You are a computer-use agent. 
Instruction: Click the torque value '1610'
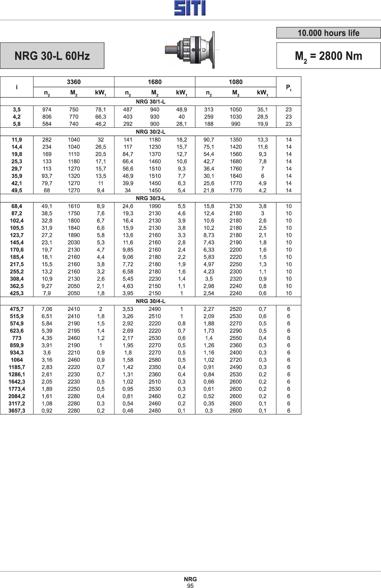pos(74,206)
